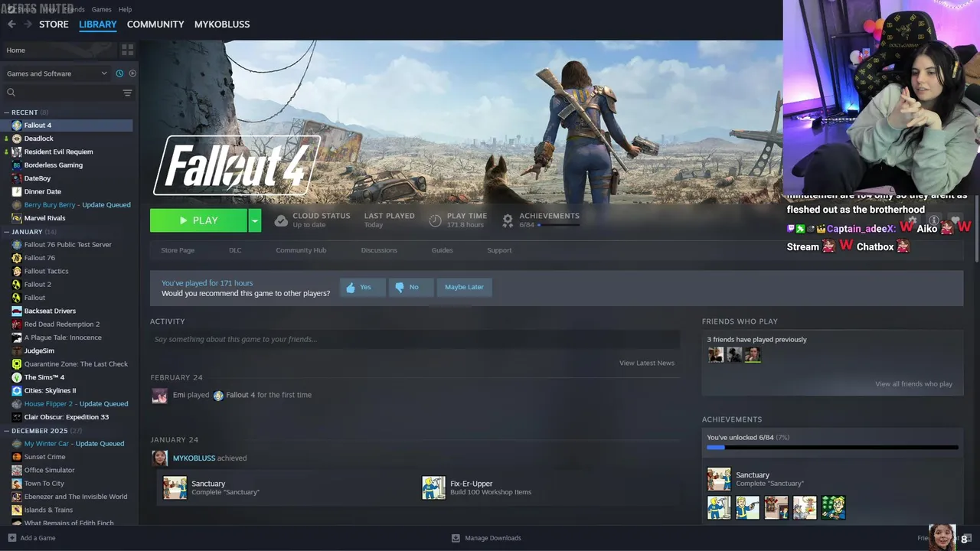Click the Fallout 76 game icon
Viewport: 980px width, 551px height.
17,258
